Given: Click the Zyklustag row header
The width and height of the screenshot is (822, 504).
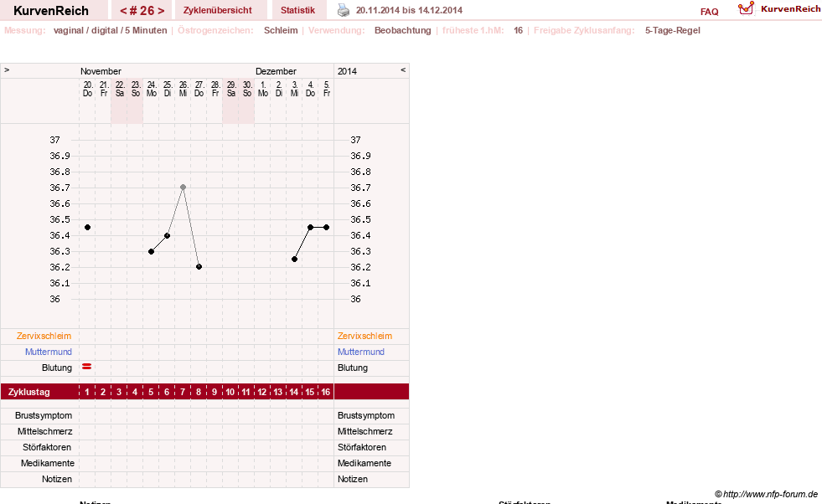Looking at the screenshot, I should pos(29,392).
